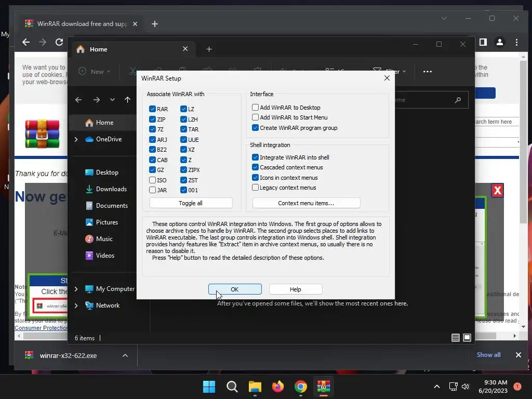The width and height of the screenshot is (532, 399).
Task: Open Chrome profile icon
Action: click(500, 42)
